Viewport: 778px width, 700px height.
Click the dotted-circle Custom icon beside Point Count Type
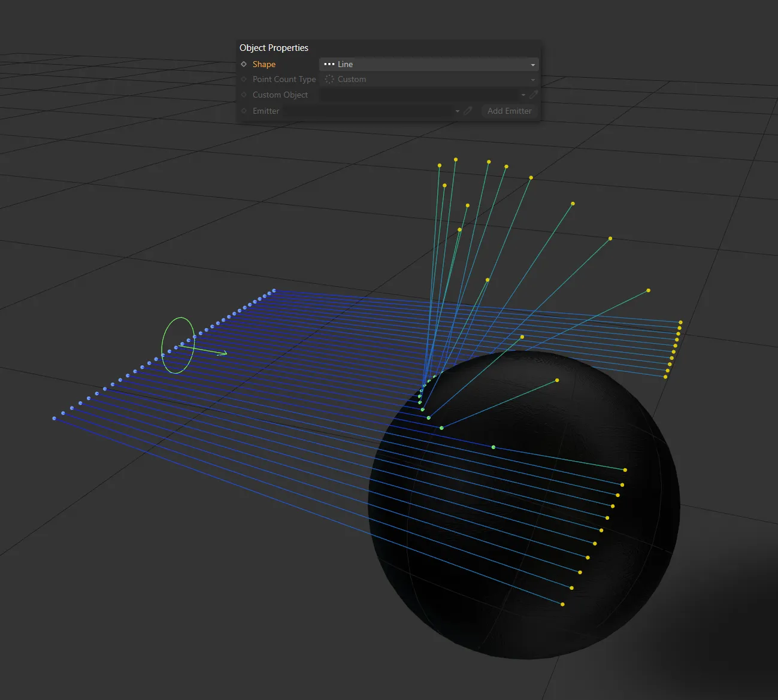click(329, 79)
